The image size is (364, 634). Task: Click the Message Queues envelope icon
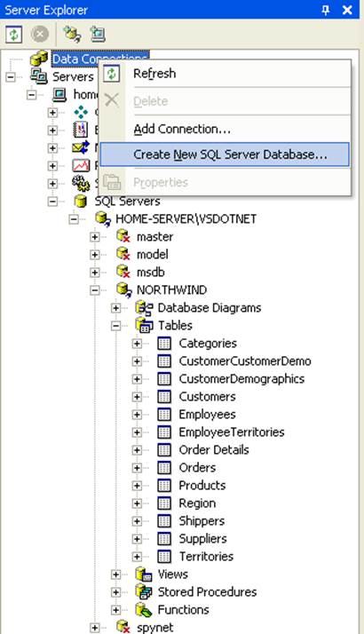pyautogui.click(x=81, y=147)
